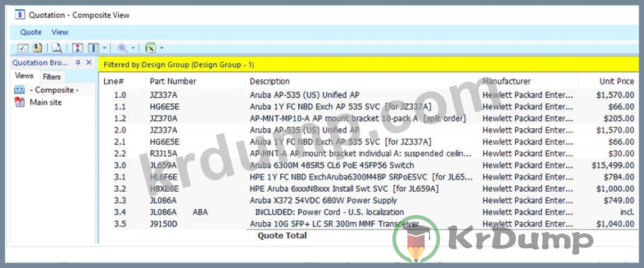Open the View menu
Image resolution: width=644 pixels, height=268 pixels.
coord(60,32)
